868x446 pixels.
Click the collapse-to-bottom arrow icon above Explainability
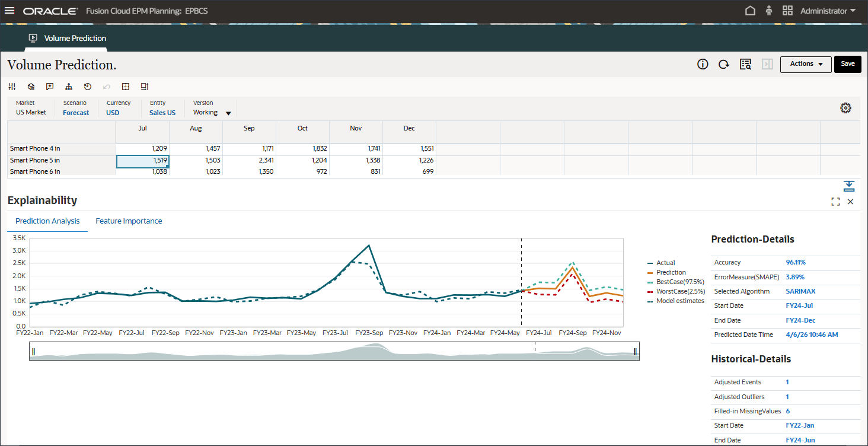pyautogui.click(x=849, y=186)
